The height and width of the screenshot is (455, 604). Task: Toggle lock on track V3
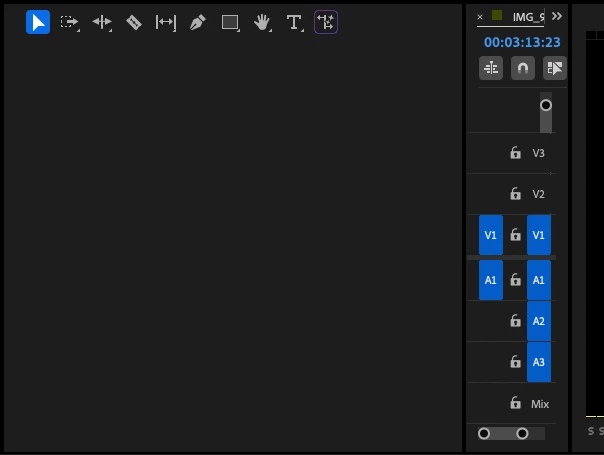(x=515, y=153)
